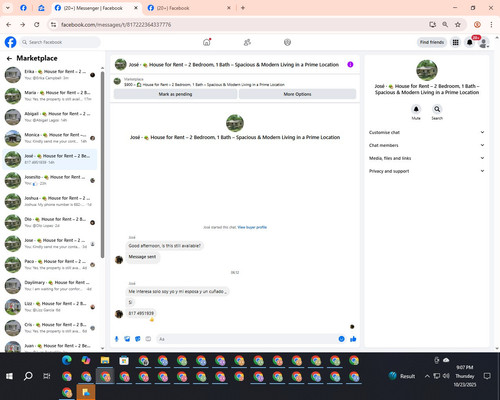Open Joshua house rent conversation
This screenshot has width=500, height=400.
coord(50,201)
